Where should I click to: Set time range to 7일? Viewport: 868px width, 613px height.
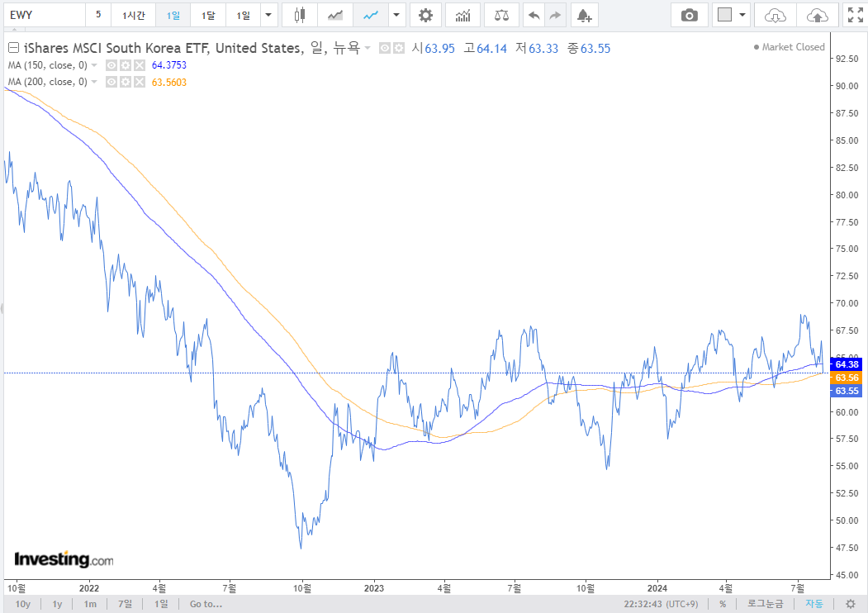click(125, 604)
